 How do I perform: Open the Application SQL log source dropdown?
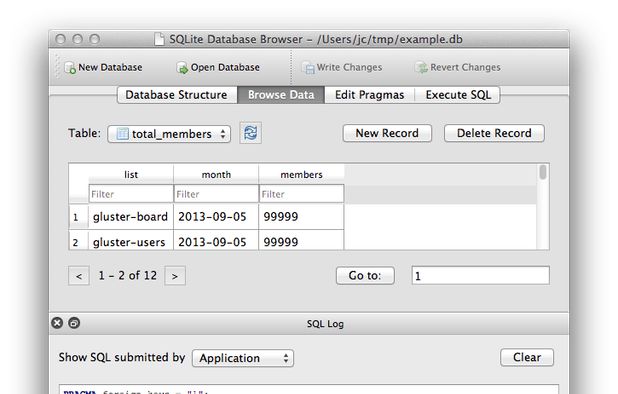pos(243,358)
